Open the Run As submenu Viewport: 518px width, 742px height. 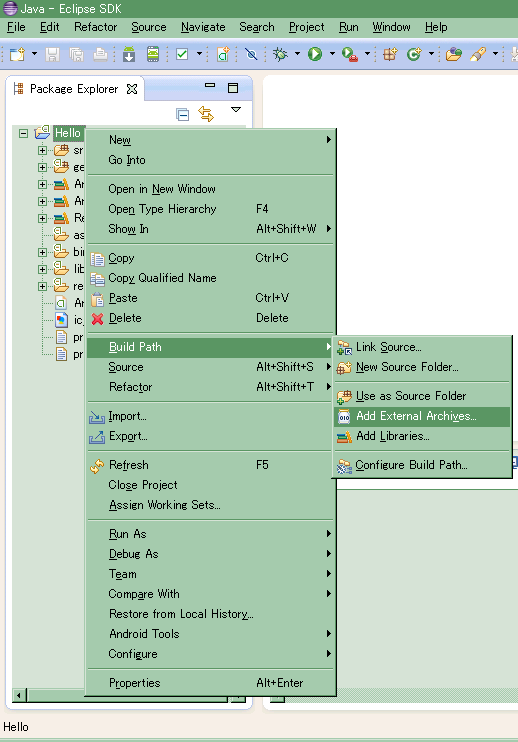click(211, 534)
